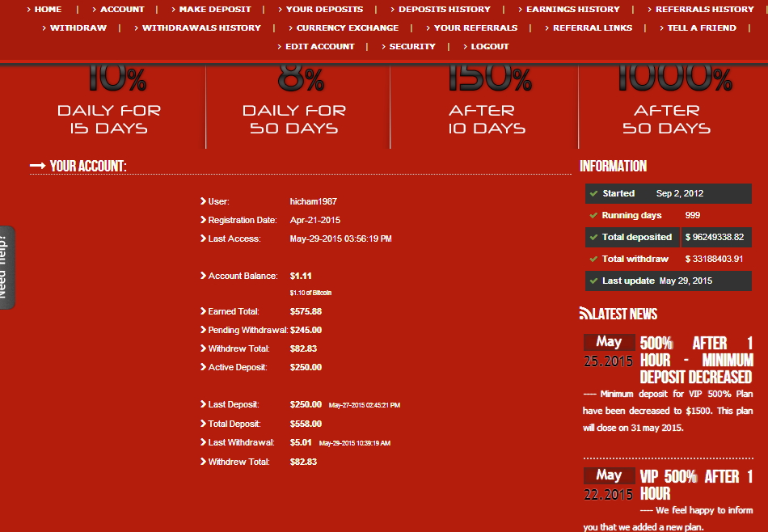The height and width of the screenshot is (532, 768).
Task: Open the Security menu link
Action: [x=412, y=47]
